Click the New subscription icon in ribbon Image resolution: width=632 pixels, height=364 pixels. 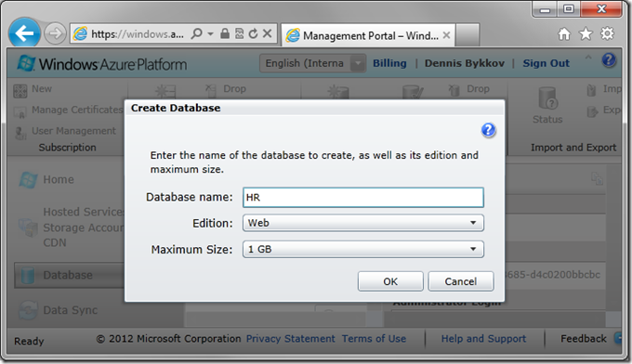20,91
